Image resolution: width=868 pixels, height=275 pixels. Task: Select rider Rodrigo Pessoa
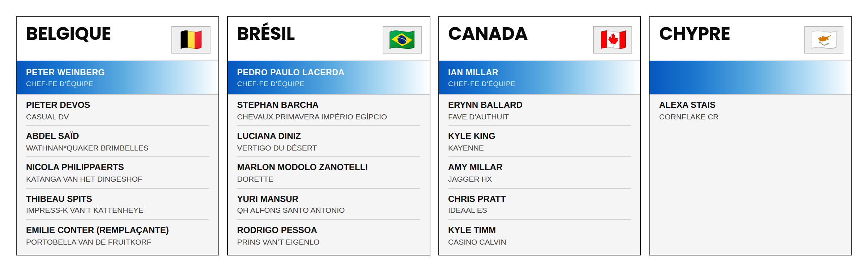[x=329, y=236]
